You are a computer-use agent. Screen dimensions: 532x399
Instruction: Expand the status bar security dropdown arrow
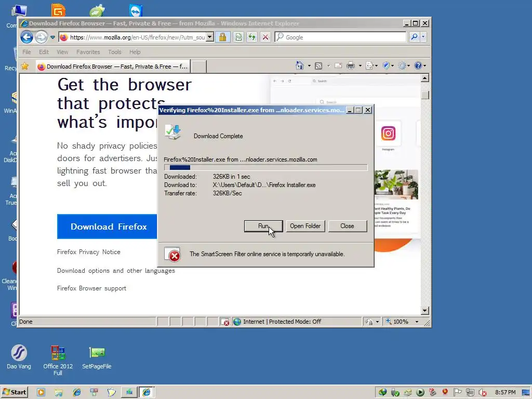377,322
